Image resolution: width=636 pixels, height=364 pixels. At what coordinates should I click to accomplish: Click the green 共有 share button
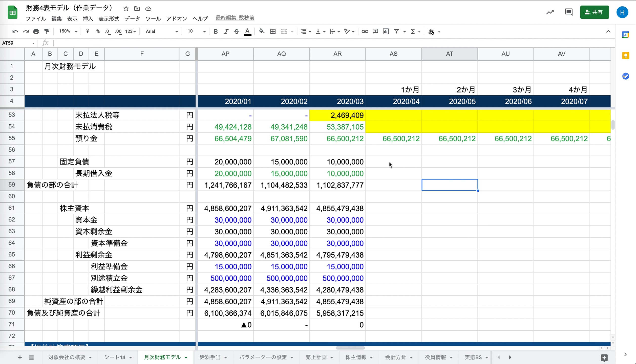[594, 12]
